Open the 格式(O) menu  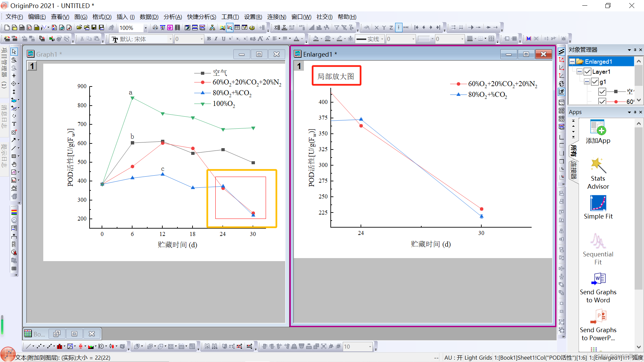pyautogui.click(x=102, y=17)
